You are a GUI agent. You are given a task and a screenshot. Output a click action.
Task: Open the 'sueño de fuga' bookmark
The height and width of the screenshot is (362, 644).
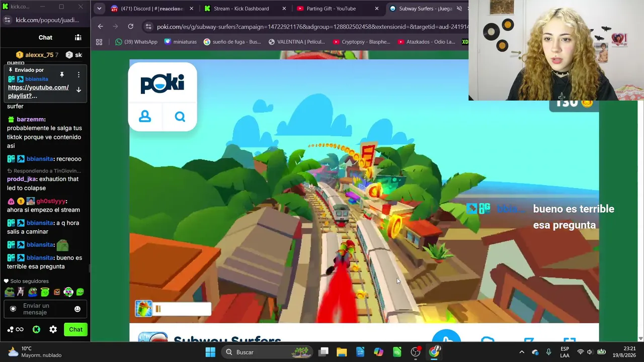pos(232,42)
